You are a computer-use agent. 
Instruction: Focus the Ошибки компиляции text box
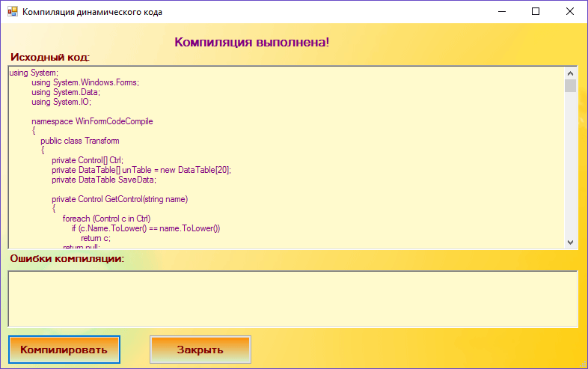(293, 299)
